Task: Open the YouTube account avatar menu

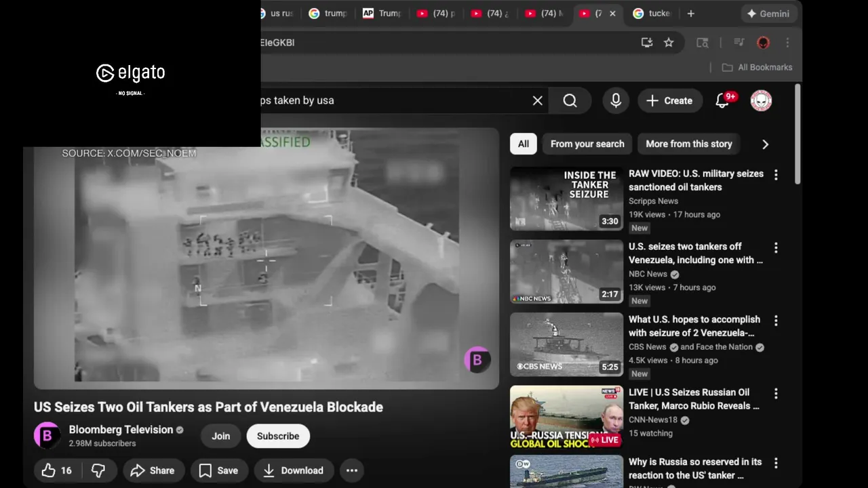Action: click(x=762, y=100)
